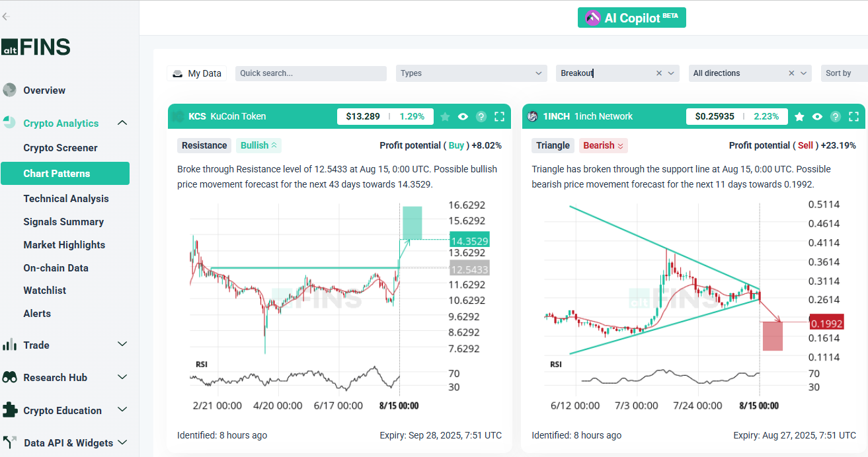Click Profit potential (Buy) +8.02% text
This screenshot has width=868, height=457.
(440, 145)
